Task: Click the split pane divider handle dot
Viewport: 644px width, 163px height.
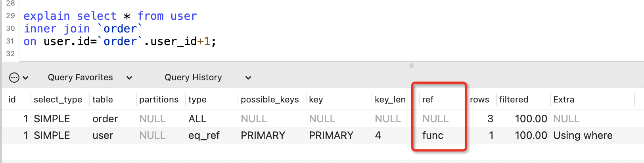Action: pyautogui.click(x=411, y=66)
